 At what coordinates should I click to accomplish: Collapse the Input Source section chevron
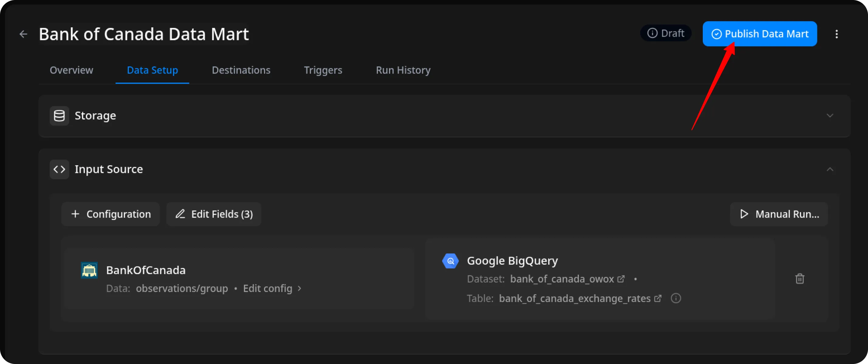click(830, 169)
